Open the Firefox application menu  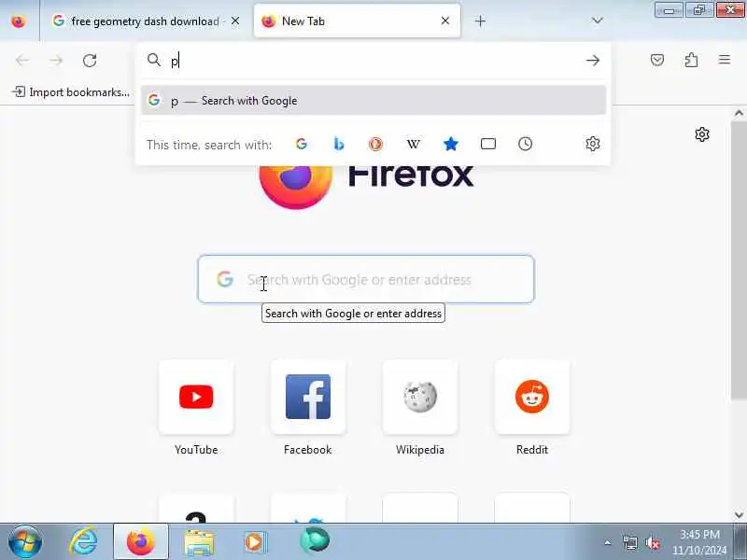[x=725, y=60]
